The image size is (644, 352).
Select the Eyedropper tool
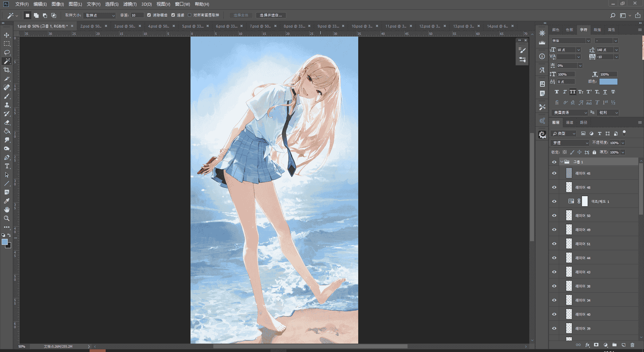point(7,201)
